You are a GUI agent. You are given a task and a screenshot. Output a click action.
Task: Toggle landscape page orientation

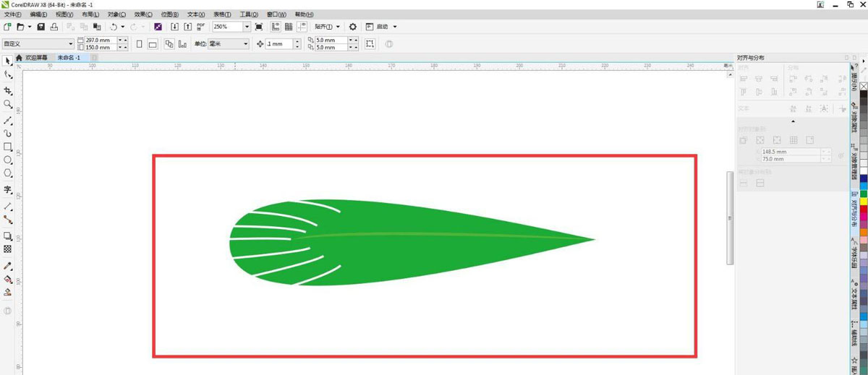[x=153, y=44]
